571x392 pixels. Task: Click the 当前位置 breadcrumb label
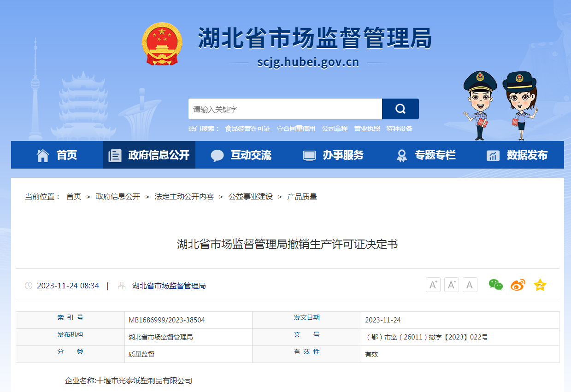(43, 197)
